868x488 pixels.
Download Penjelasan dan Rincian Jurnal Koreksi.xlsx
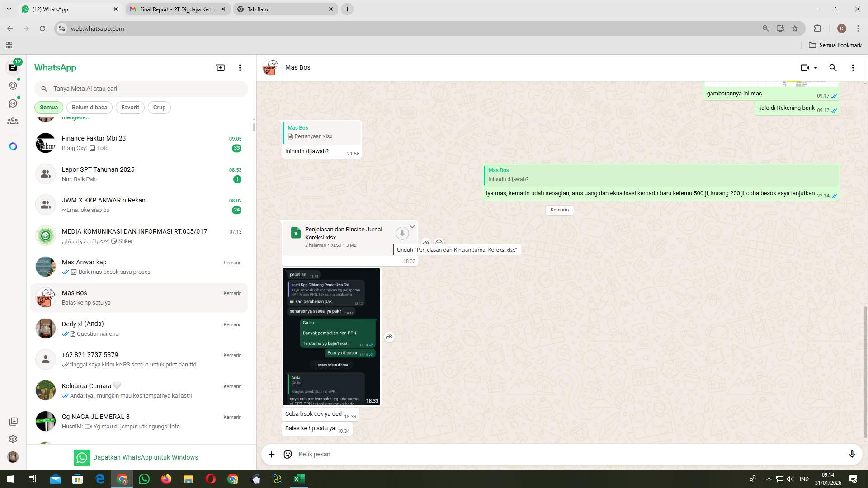tap(402, 233)
